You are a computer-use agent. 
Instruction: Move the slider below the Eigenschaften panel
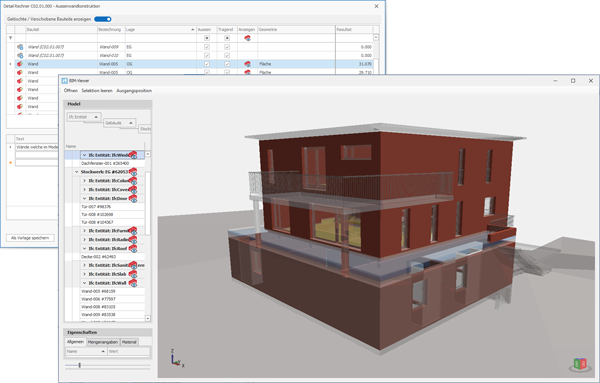(80, 365)
